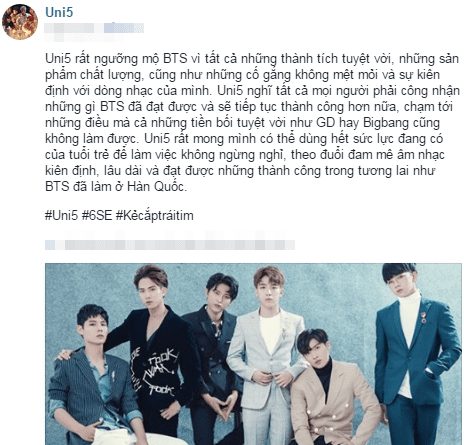464x445 pixels.
Task: Select the man in the dark double-breasted suit
Action: 215,353
